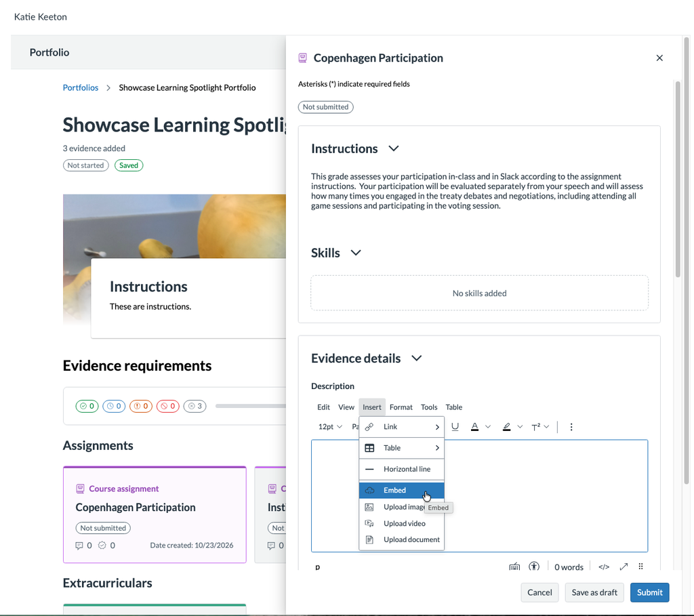Go to the Portfolios breadcrumb link
This screenshot has width=694, height=616.
81,87
